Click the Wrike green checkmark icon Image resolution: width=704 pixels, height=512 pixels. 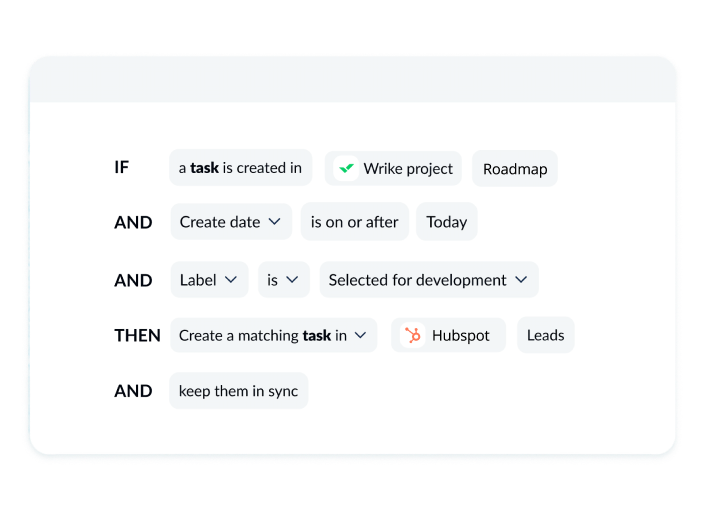(346, 168)
